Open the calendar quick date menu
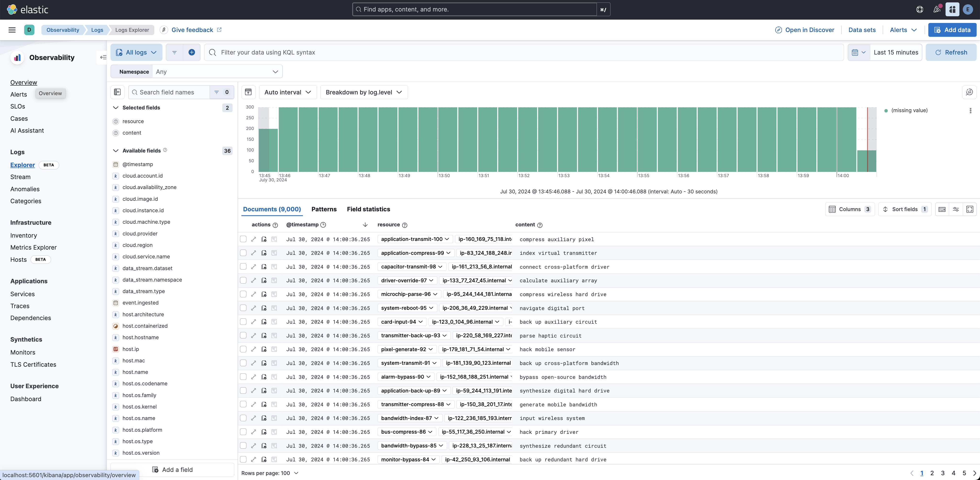 (x=859, y=52)
